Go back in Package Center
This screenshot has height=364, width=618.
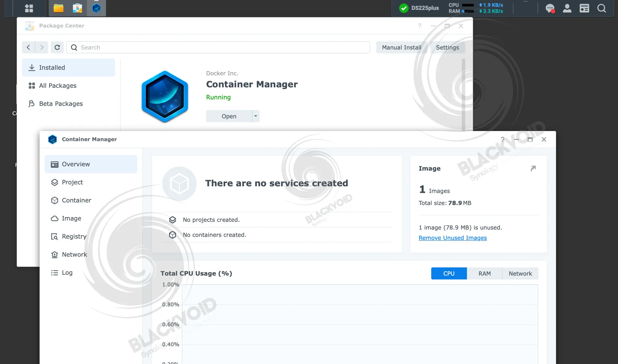tap(28, 47)
